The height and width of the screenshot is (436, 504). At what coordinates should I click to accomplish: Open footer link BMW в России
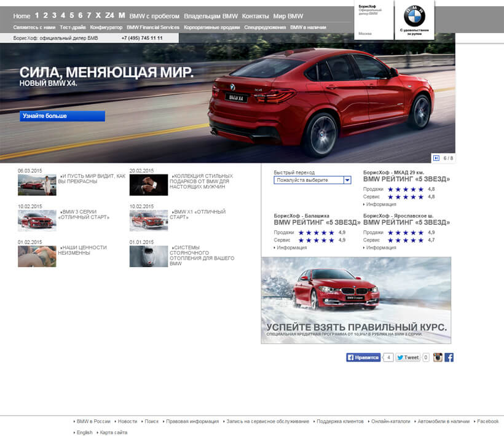[92, 421]
